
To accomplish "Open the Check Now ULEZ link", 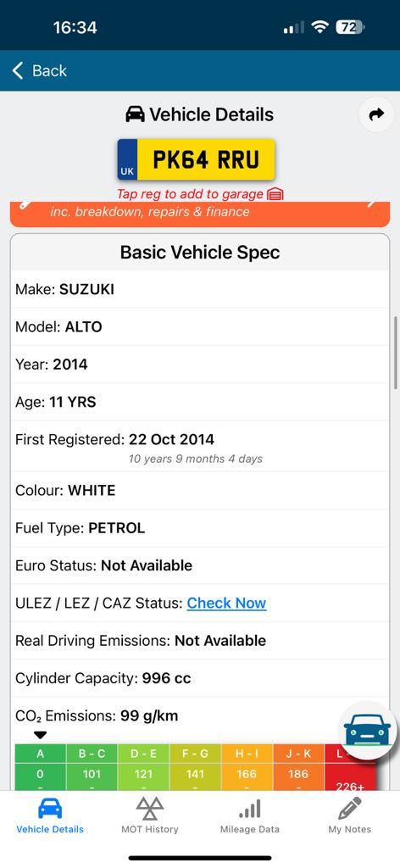I will [x=227, y=603].
